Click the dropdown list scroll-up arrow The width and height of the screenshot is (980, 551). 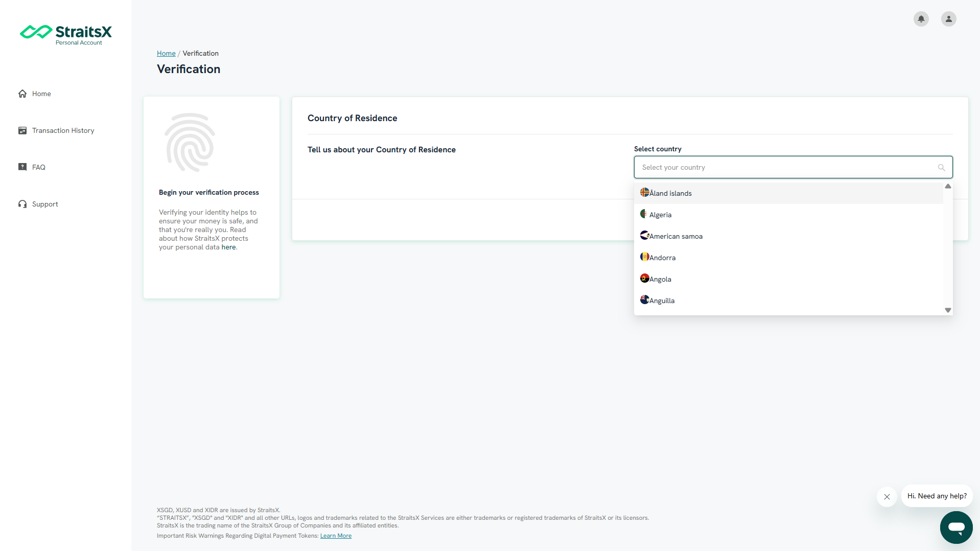[x=948, y=186]
